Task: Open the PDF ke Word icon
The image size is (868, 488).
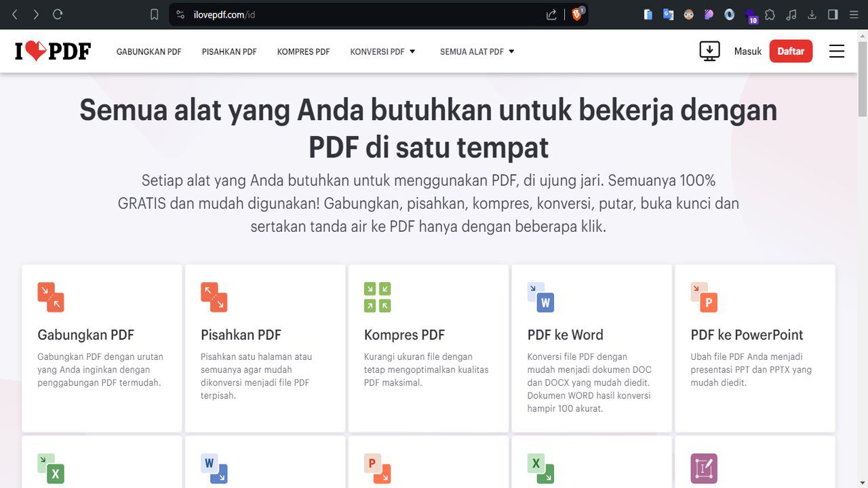Action: coord(541,298)
